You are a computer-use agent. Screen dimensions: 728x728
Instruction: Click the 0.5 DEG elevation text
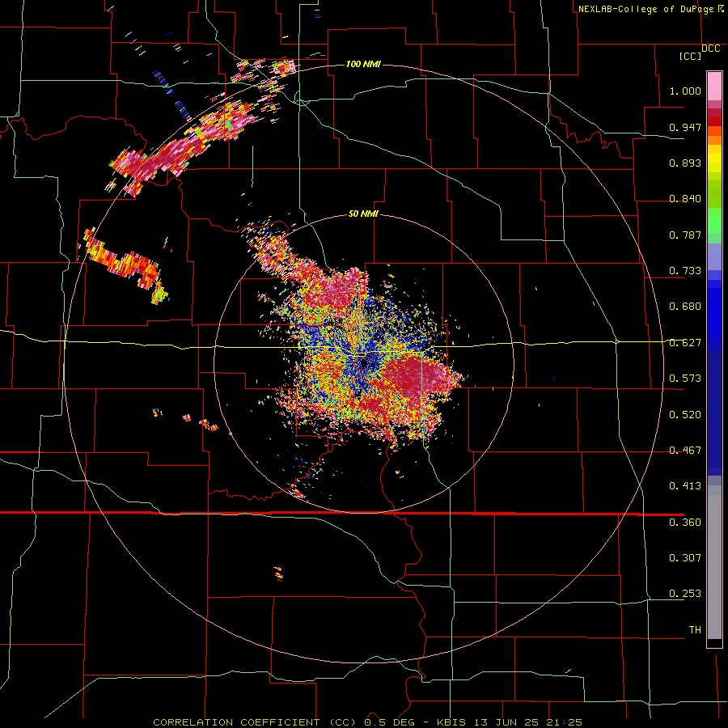tap(390, 722)
